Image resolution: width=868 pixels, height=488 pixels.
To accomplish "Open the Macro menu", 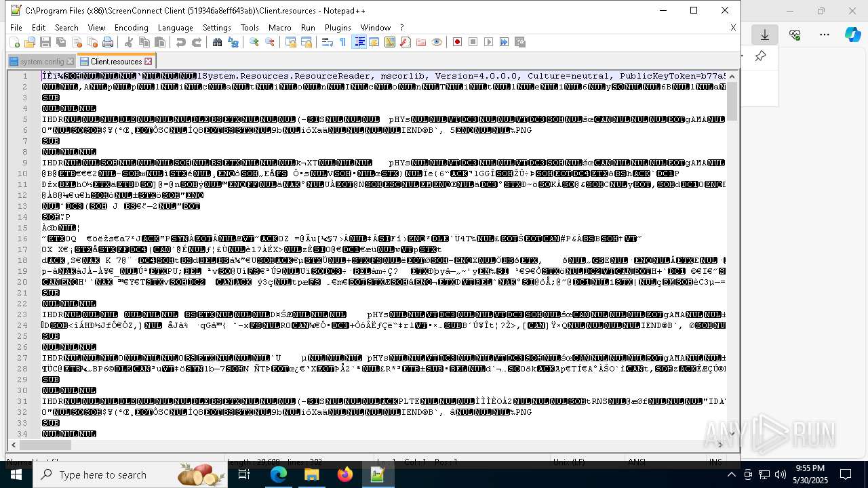I will pyautogui.click(x=279, y=28).
